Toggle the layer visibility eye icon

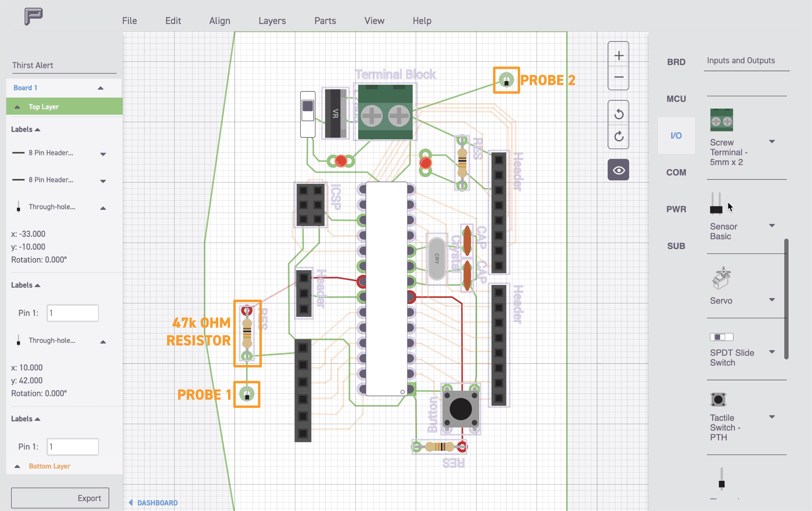(x=618, y=170)
